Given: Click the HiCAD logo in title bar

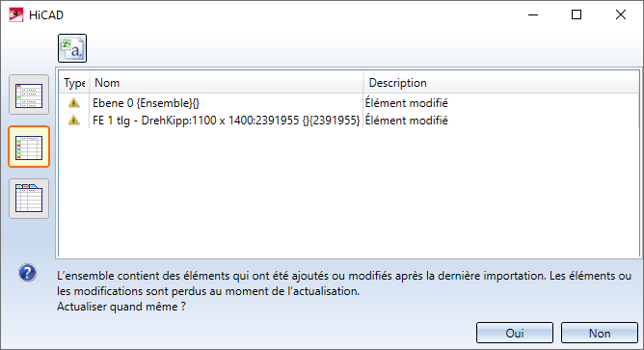Looking at the screenshot, I should (16, 14).
